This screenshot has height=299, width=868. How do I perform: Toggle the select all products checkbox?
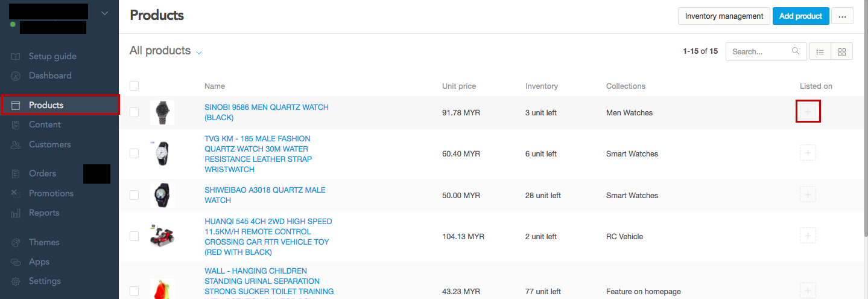134,86
